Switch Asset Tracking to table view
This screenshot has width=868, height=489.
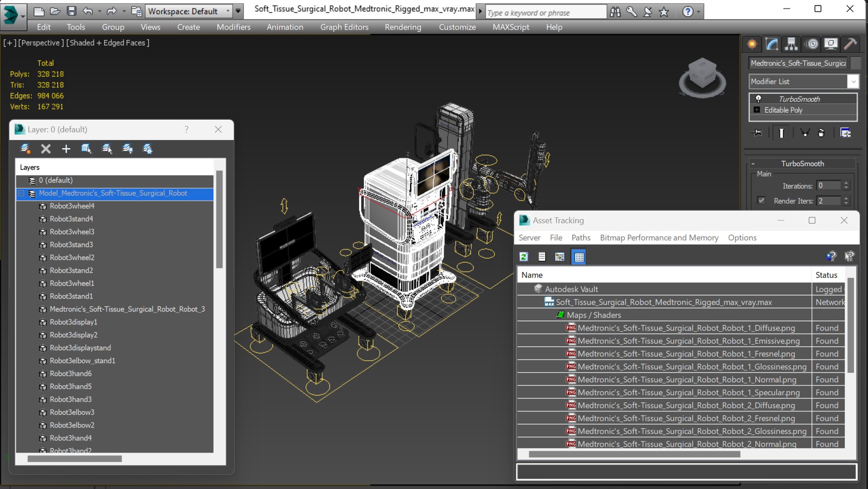click(579, 257)
